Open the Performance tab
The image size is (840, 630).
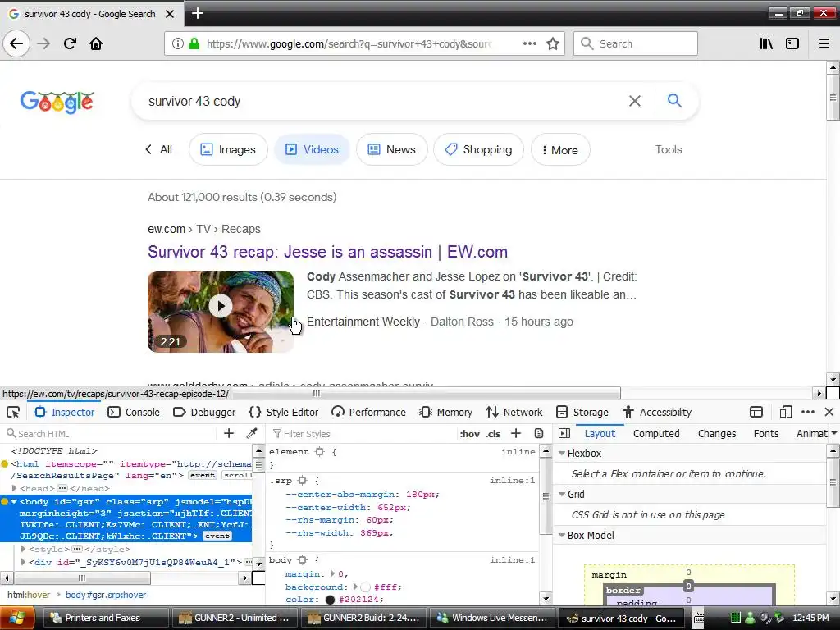coord(368,412)
